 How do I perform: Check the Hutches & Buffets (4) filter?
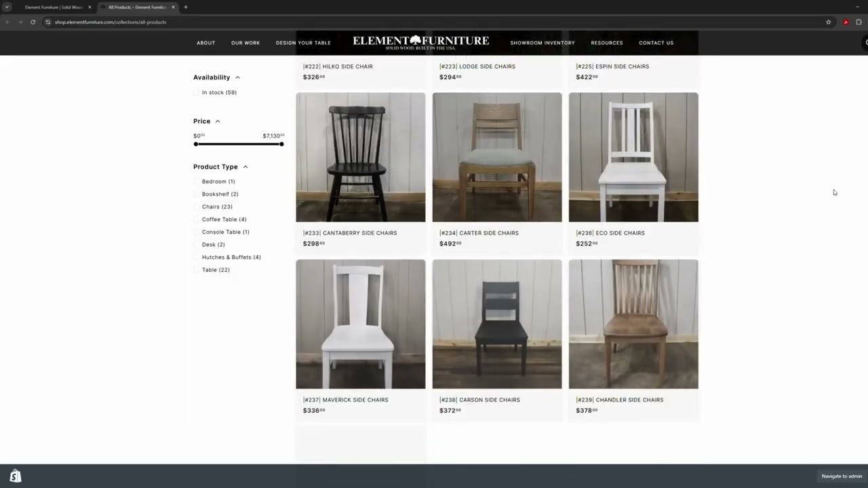pos(197,257)
